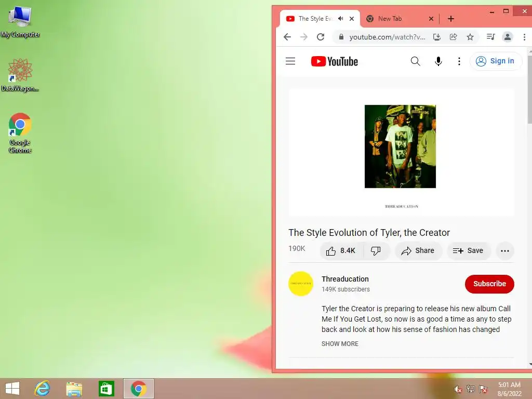Open the Threaducation channel name link

coord(345,279)
